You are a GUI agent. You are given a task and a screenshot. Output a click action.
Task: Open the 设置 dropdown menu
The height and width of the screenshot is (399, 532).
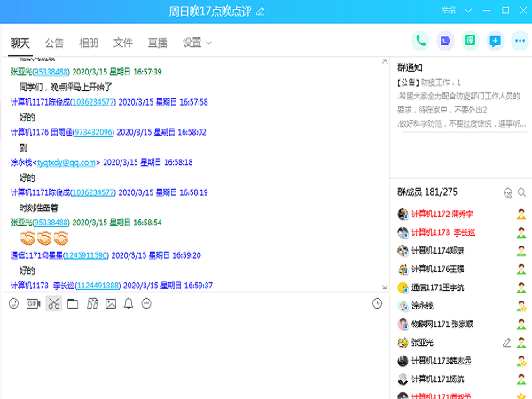click(x=197, y=43)
